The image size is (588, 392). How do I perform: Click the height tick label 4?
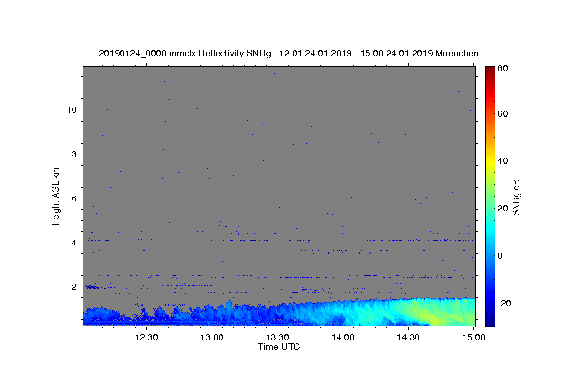[x=74, y=243]
